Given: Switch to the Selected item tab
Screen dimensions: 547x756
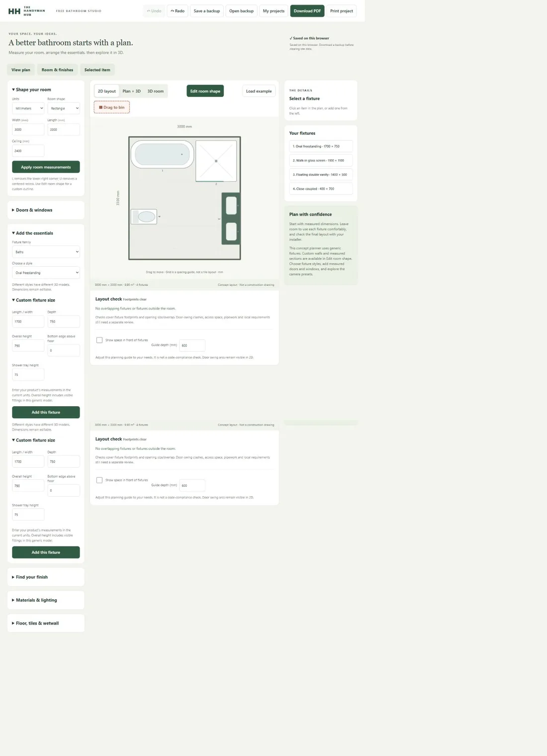Looking at the screenshot, I should pyautogui.click(x=97, y=70).
